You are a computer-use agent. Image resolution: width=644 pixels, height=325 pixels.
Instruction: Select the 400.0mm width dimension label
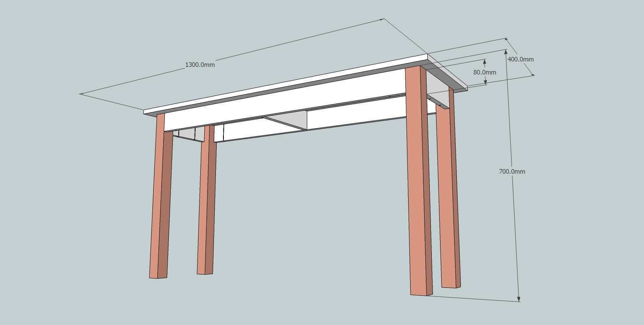tap(521, 59)
